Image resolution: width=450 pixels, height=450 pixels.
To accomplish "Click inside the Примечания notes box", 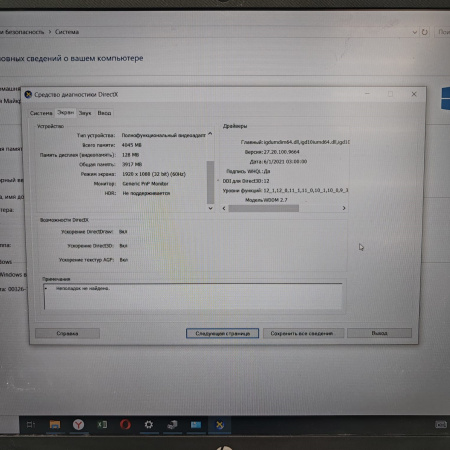I will [x=193, y=296].
